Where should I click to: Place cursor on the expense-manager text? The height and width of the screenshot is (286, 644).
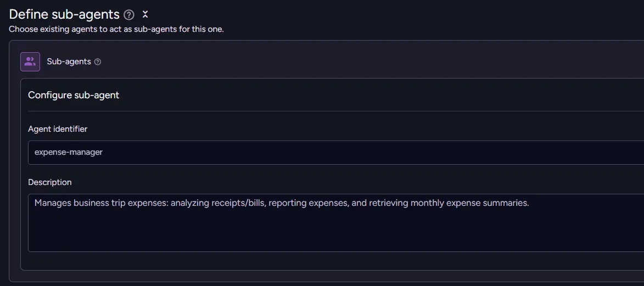pos(69,152)
